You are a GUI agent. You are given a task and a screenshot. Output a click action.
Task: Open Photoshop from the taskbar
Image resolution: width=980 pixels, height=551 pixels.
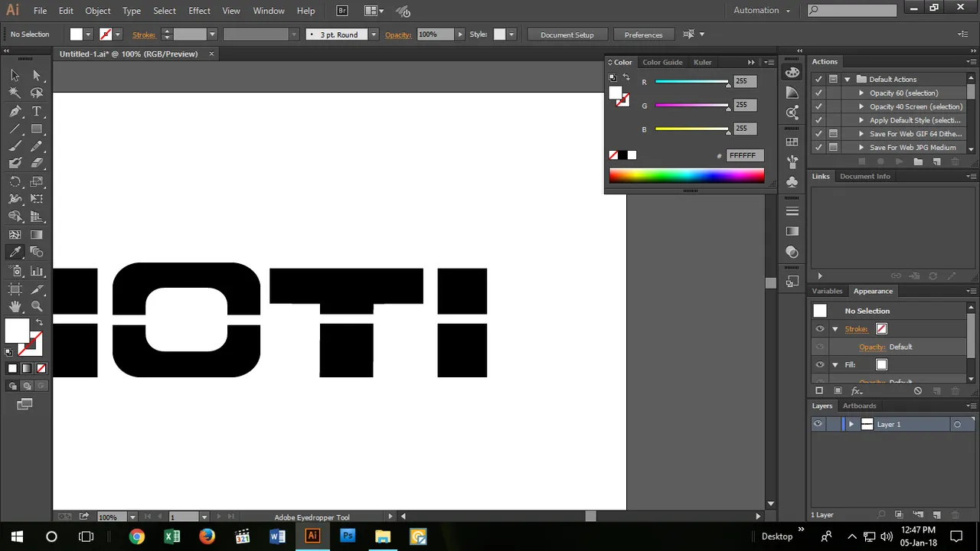click(x=347, y=536)
